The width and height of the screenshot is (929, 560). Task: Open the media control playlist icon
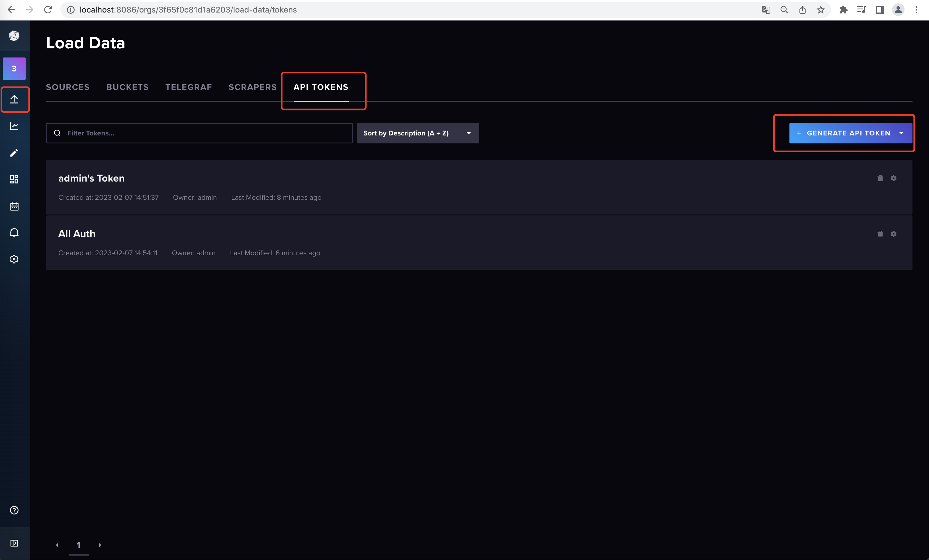click(x=862, y=9)
